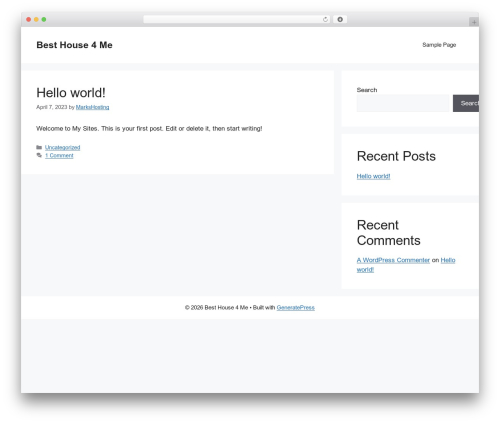500x423 pixels.
Task: Open the GeneratePress footer link
Action: [x=296, y=307]
